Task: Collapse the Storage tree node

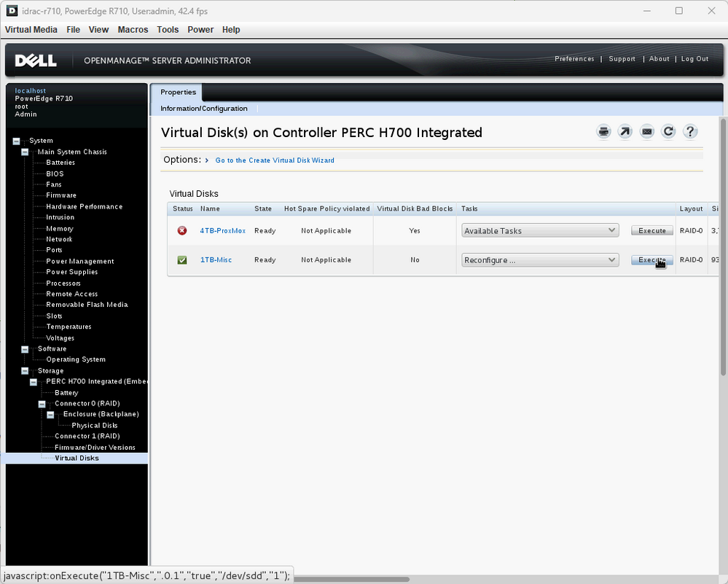Action: pos(25,371)
